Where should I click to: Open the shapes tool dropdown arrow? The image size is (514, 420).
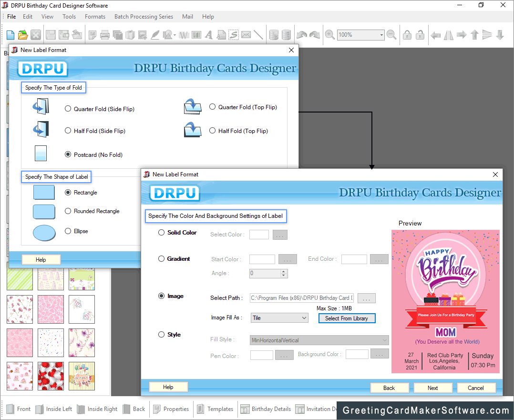[x=175, y=35]
